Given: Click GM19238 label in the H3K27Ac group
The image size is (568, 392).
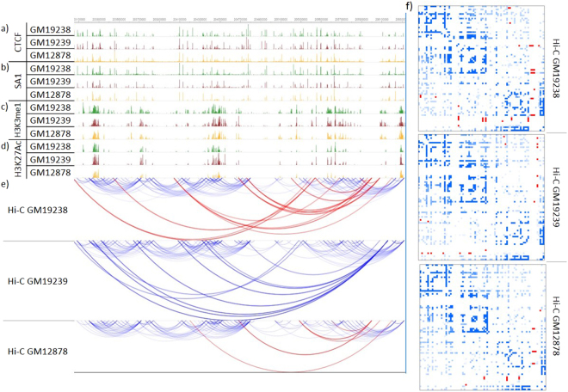Looking at the screenshot, I should coord(51,147).
